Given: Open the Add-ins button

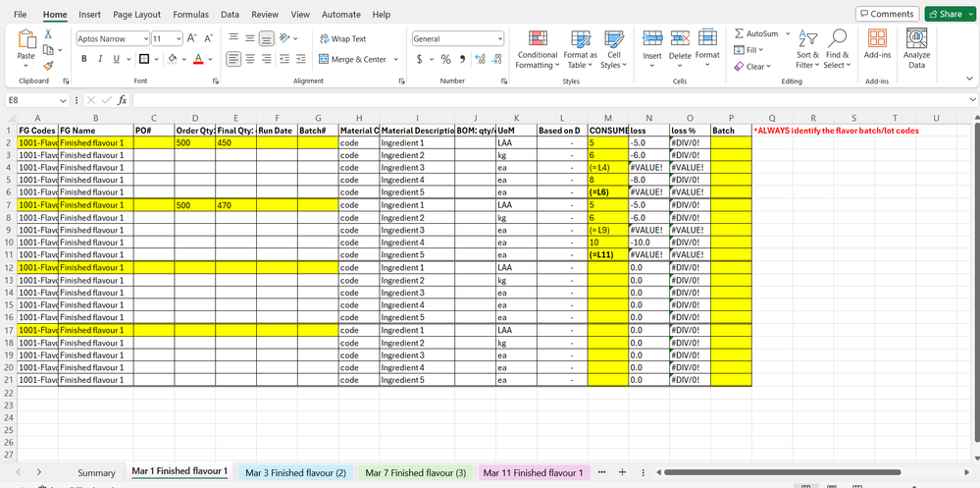Looking at the screenshot, I should tap(878, 44).
